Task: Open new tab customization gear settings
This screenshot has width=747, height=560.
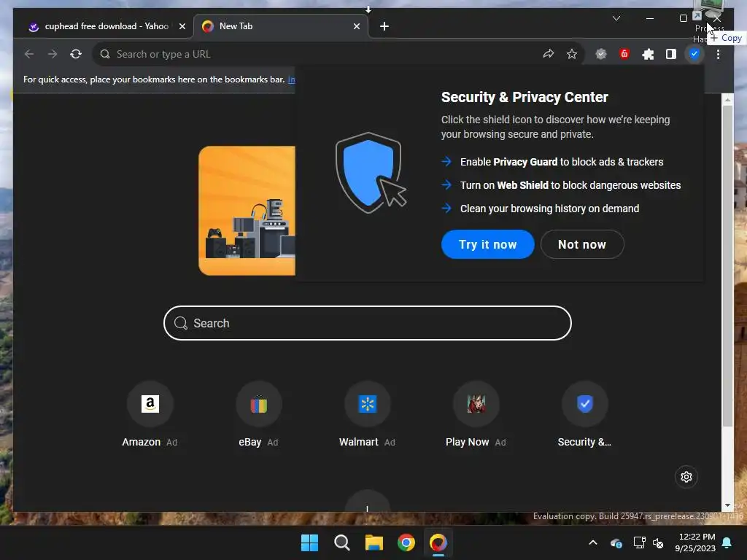Action: 686,477
